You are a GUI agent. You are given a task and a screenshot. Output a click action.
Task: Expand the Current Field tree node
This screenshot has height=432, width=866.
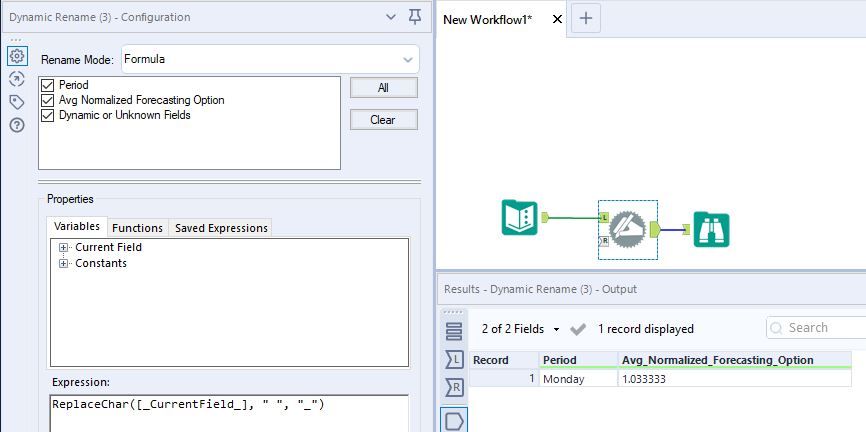63,247
